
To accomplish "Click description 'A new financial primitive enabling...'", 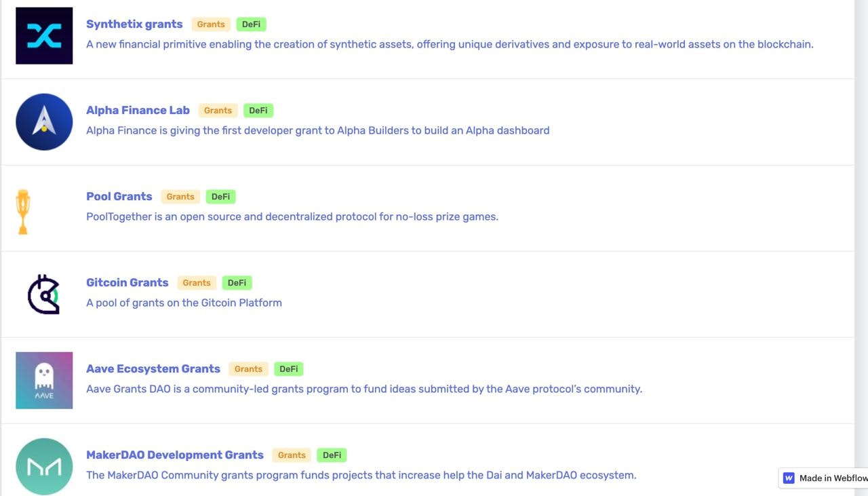I will [x=450, y=44].
